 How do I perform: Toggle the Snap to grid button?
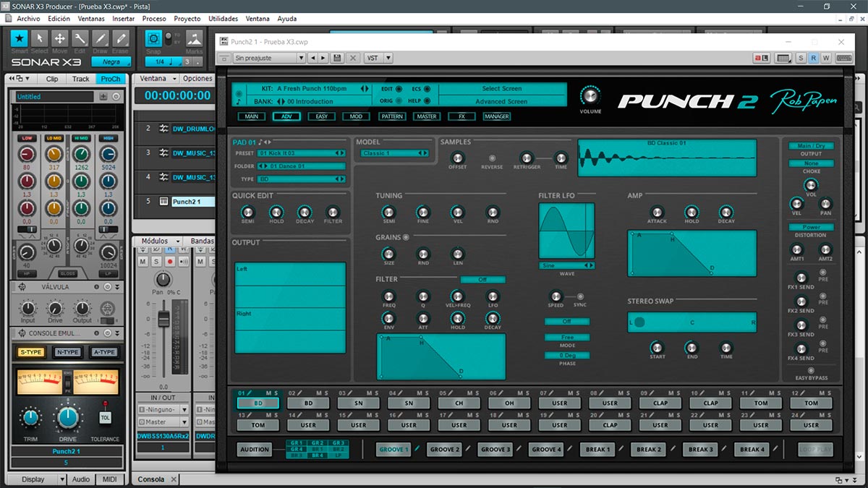(x=153, y=39)
